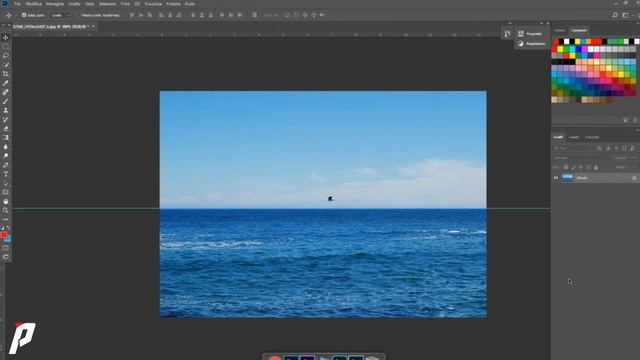Select the Type tool
The height and width of the screenshot is (360, 640).
click(x=5, y=174)
